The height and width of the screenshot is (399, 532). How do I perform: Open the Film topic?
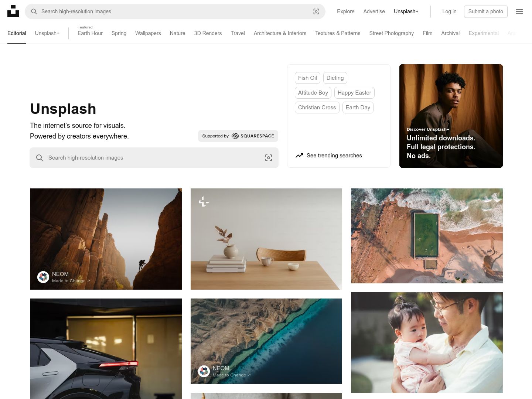[x=427, y=33]
